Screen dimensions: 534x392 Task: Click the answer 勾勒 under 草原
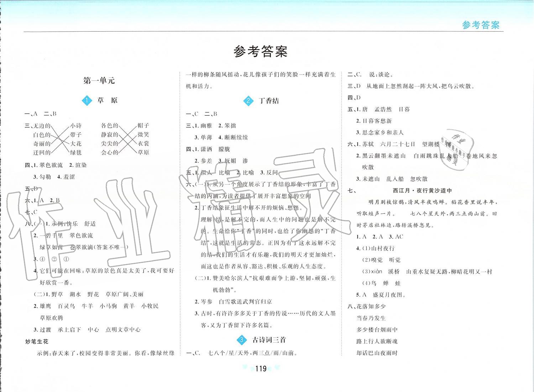pyautogui.click(x=45, y=177)
